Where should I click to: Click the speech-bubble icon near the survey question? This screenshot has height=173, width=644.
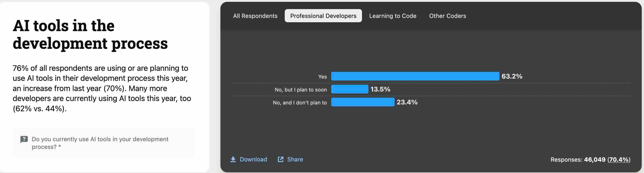24,139
